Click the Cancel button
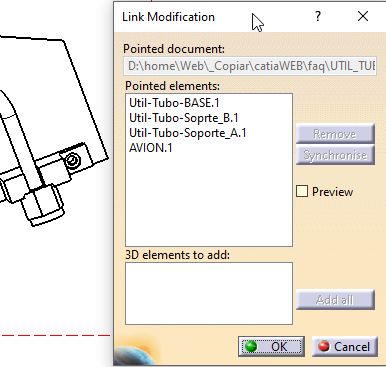The width and height of the screenshot is (386, 367). (x=345, y=346)
